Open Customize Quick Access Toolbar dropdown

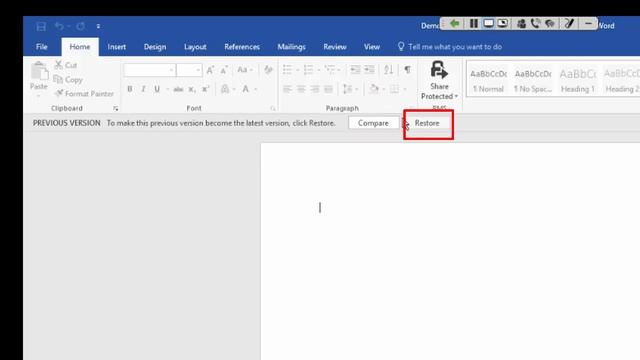(98, 26)
